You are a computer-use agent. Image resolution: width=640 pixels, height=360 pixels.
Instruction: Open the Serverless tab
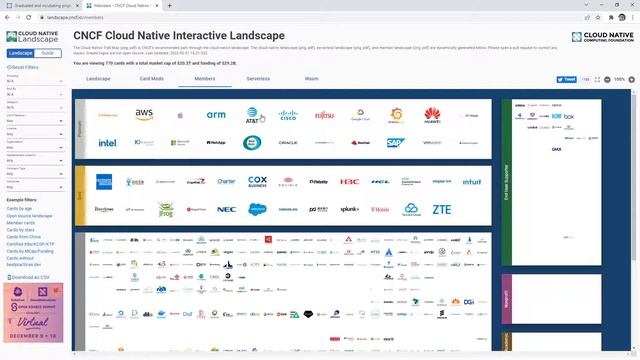point(258,78)
